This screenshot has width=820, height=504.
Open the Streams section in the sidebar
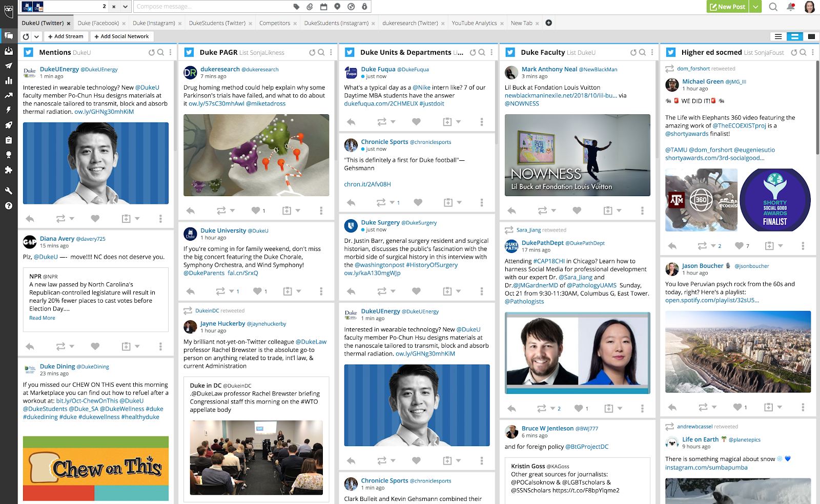[x=8, y=36]
